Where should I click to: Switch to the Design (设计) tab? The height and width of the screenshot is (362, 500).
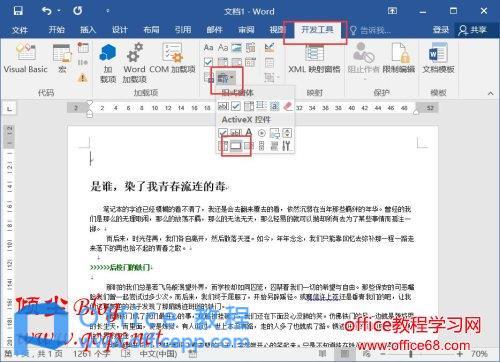pyautogui.click(x=120, y=30)
